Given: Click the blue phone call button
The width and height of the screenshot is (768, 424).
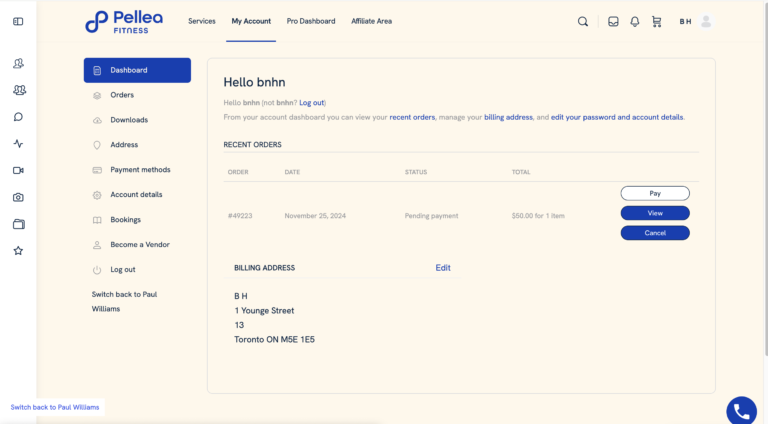Looking at the screenshot, I should (x=742, y=411).
